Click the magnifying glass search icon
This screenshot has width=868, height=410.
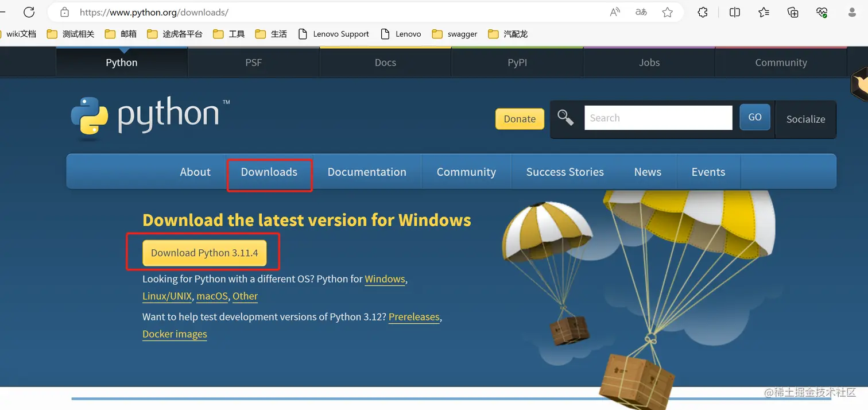click(565, 118)
